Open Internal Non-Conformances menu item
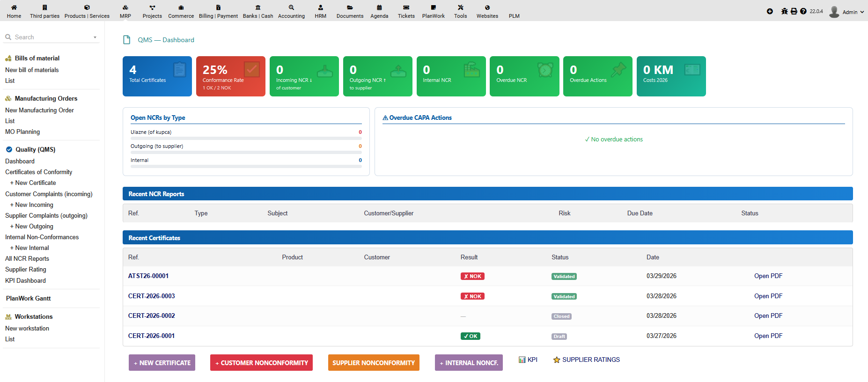 pyautogui.click(x=42, y=237)
